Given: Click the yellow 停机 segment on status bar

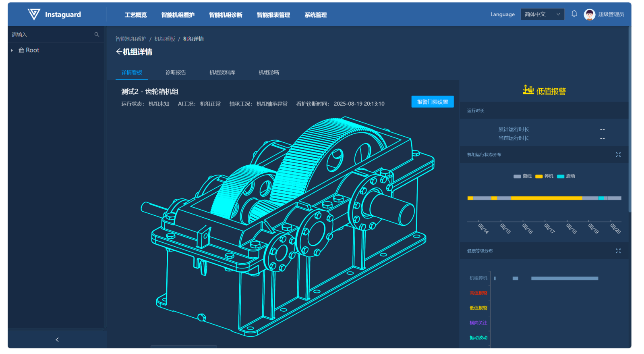Looking at the screenshot, I should point(546,198).
